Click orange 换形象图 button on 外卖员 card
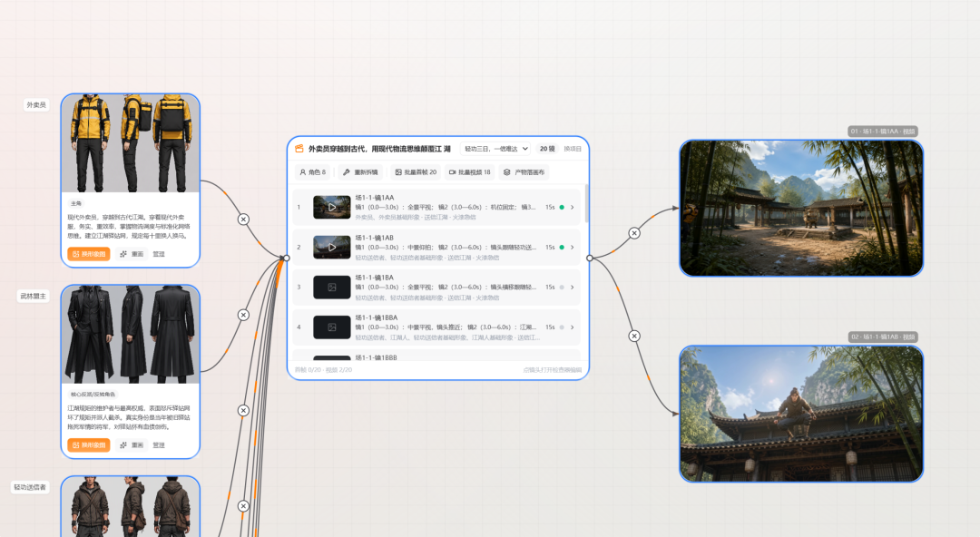The image size is (980, 537). click(89, 254)
